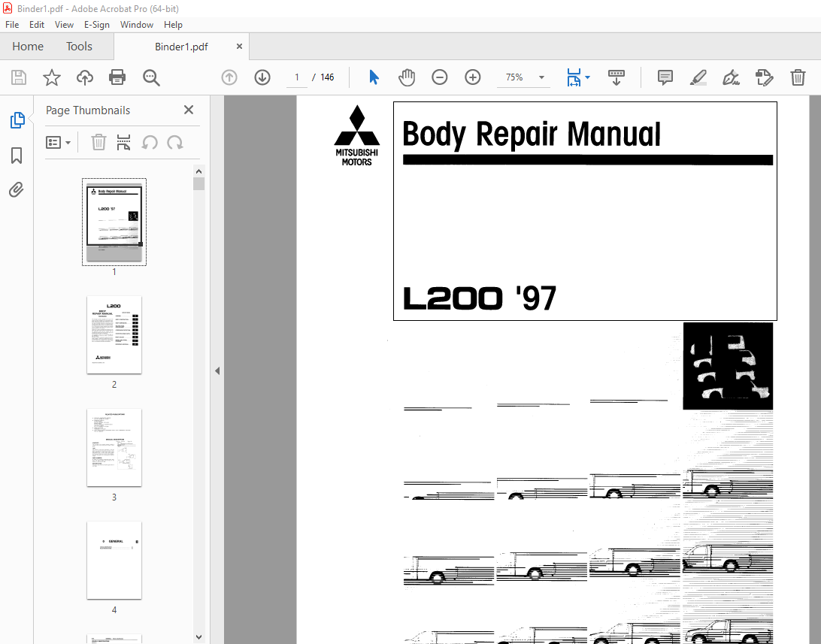Click the thumbnails scrollbar handle
Viewport: 821px width, 644px height.
pos(198,183)
